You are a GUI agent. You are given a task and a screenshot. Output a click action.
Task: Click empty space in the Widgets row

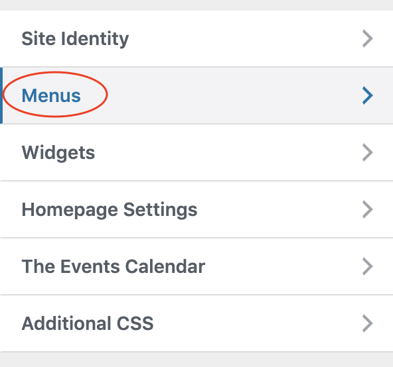227,153
